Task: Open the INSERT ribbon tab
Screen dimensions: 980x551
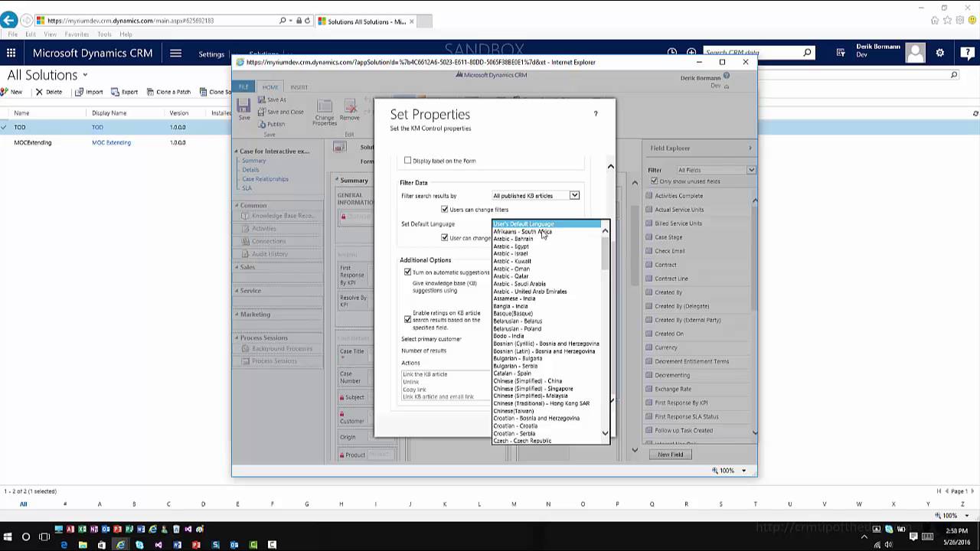Action: (299, 86)
